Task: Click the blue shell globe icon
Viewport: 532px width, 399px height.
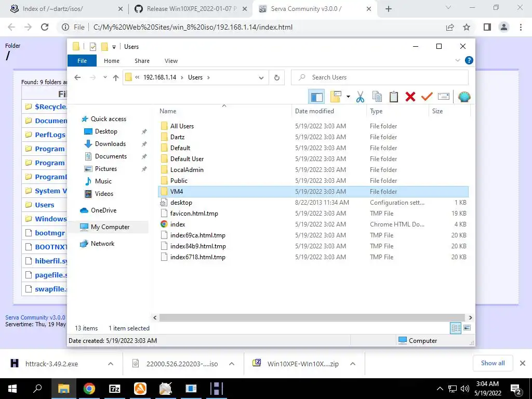Action: (x=464, y=97)
